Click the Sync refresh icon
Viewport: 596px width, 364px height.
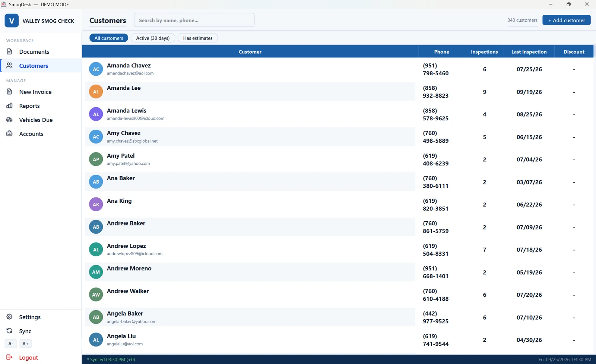(x=10, y=331)
